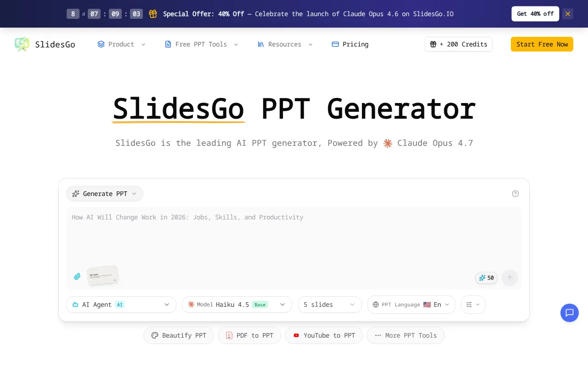Select the slide template thumbnail
Viewport: 588px width, 368px height.
point(103,275)
